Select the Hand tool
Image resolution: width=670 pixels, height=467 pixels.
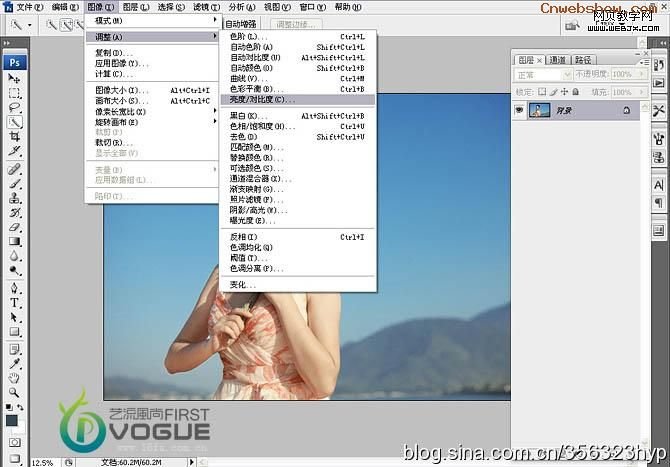click(14, 378)
